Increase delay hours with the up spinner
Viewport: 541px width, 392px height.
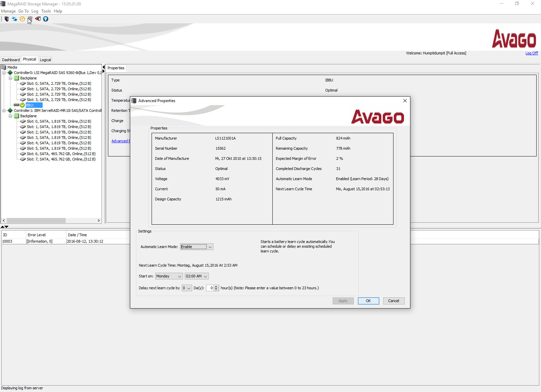[x=216, y=287]
